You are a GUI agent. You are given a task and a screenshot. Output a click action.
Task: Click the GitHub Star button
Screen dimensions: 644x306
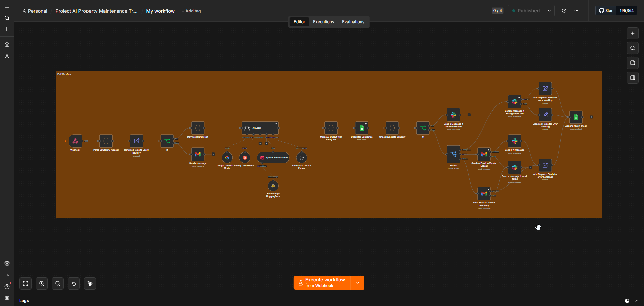tap(606, 11)
